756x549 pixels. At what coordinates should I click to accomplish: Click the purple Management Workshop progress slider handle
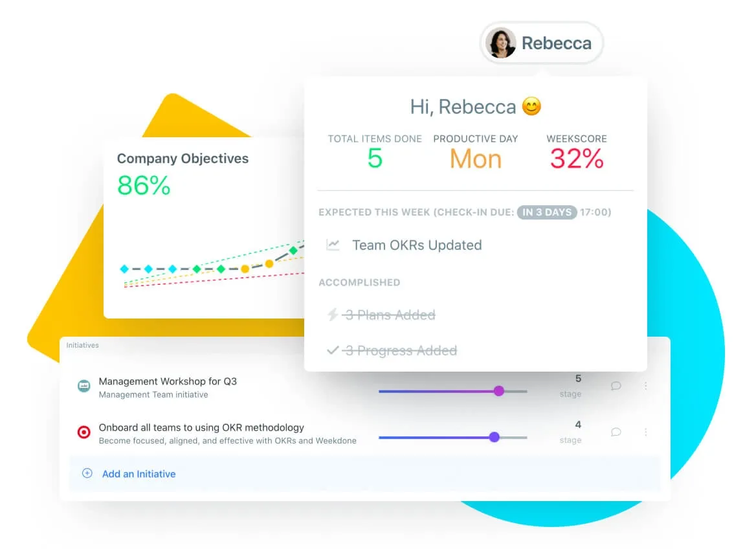(x=498, y=391)
